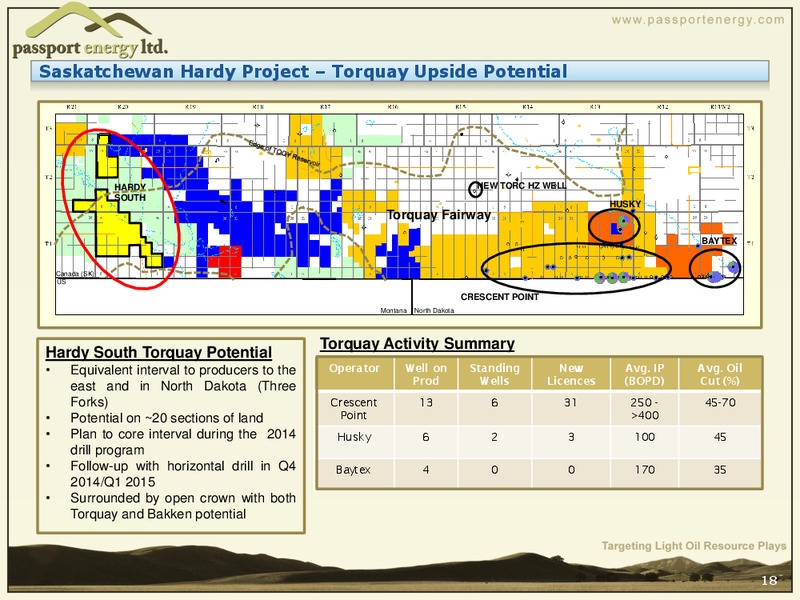Click the 45-70 oil cut cell
This screenshot has height=600, width=800.
(x=720, y=403)
